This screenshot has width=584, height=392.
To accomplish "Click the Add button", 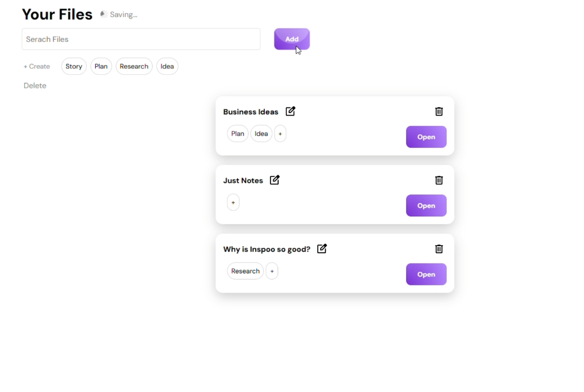I will click(x=291, y=39).
